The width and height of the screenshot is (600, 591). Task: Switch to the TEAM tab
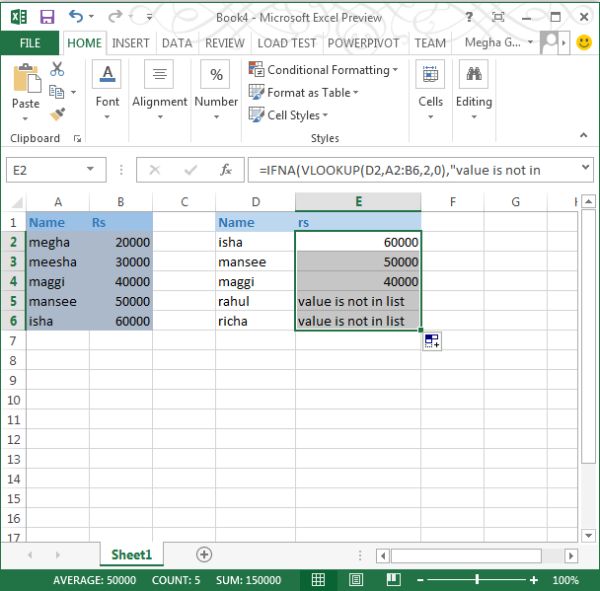point(430,43)
